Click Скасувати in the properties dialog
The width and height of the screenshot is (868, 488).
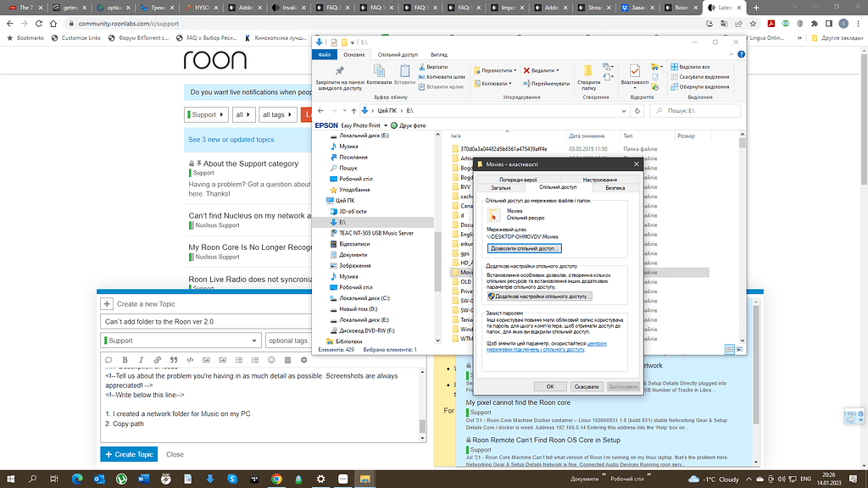point(587,386)
